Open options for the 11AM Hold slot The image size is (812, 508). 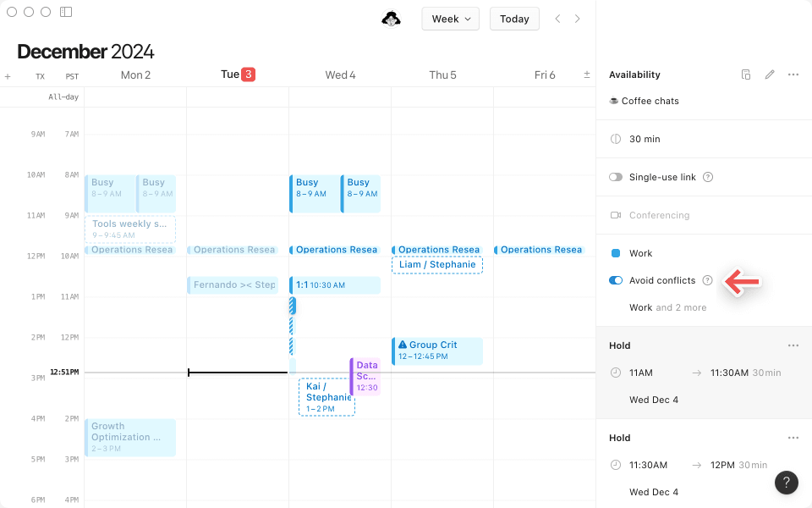(x=793, y=345)
